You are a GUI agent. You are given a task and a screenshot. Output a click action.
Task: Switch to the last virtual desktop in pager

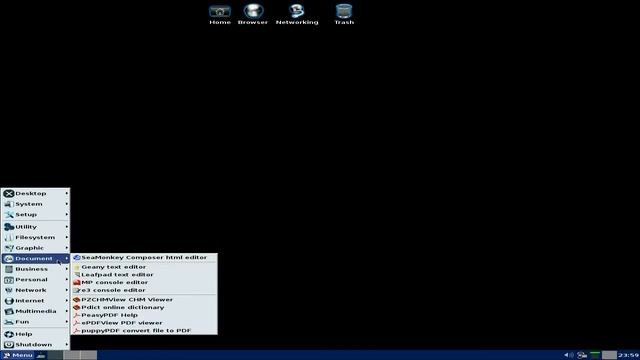[89, 355]
